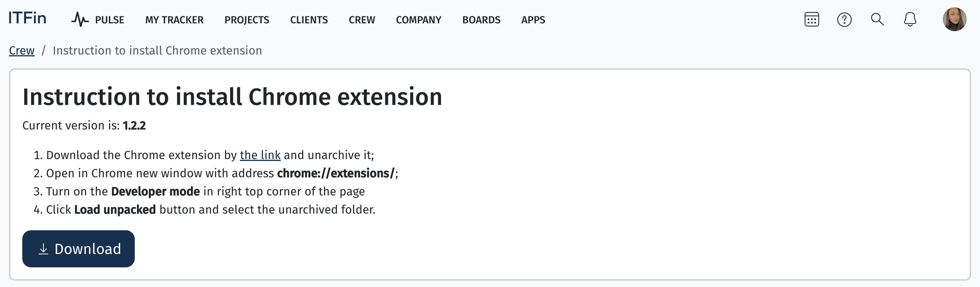Screen dimensions: 980x287
Task: Open the Boards menu
Action: click(x=481, y=20)
